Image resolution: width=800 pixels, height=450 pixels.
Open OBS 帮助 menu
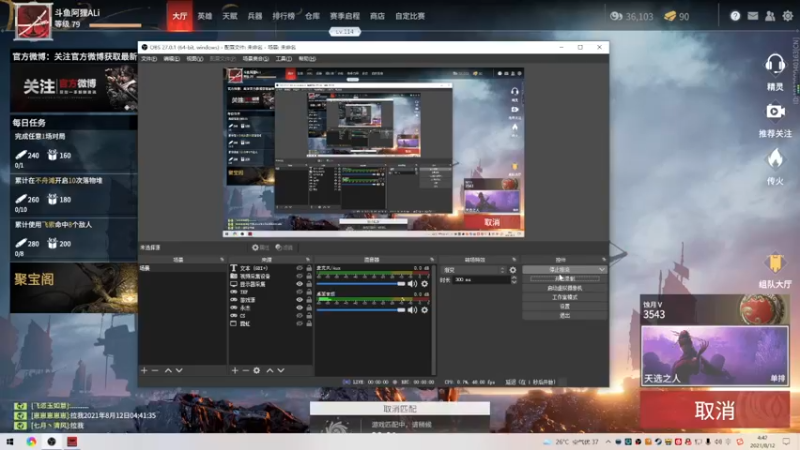[x=307, y=59]
